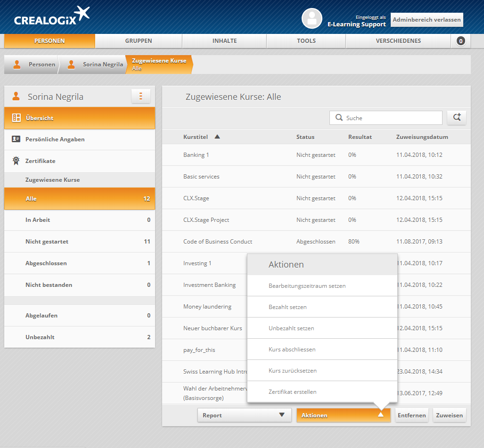484x448 pixels.
Task: Click the Zuweisen button
Action: [x=450, y=415]
